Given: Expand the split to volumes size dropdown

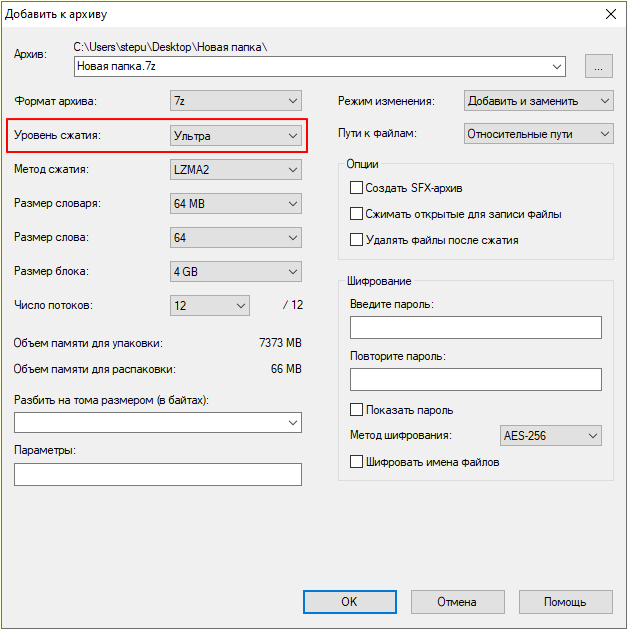Looking at the screenshot, I should [x=158, y=422].
